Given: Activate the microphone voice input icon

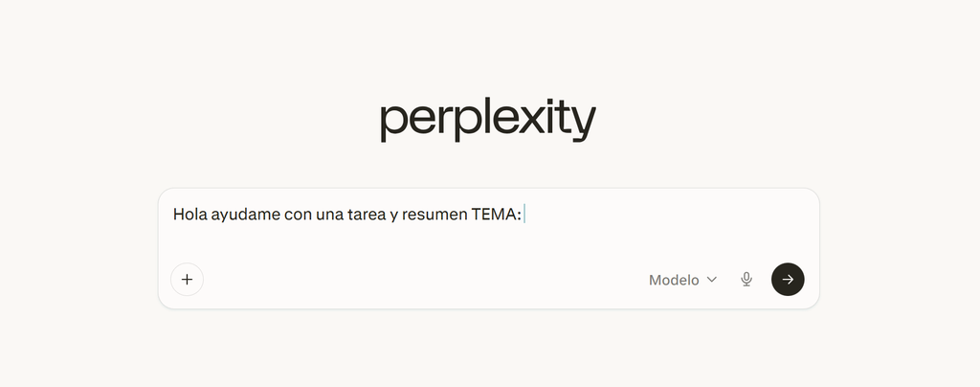Looking at the screenshot, I should (746, 280).
